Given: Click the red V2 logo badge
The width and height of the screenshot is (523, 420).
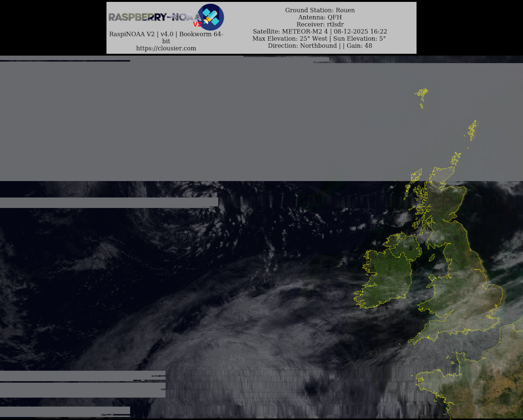Looking at the screenshot, I should click(197, 24).
